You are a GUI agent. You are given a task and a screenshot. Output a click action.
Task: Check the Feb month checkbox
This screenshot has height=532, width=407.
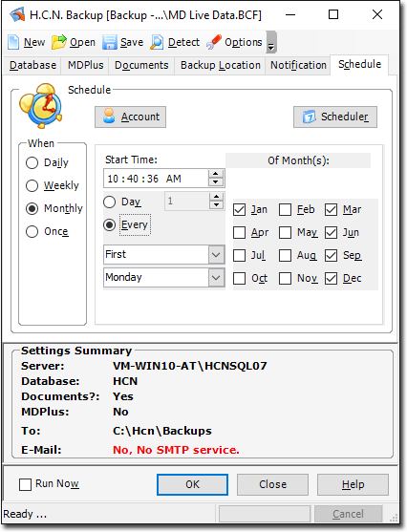[285, 210]
